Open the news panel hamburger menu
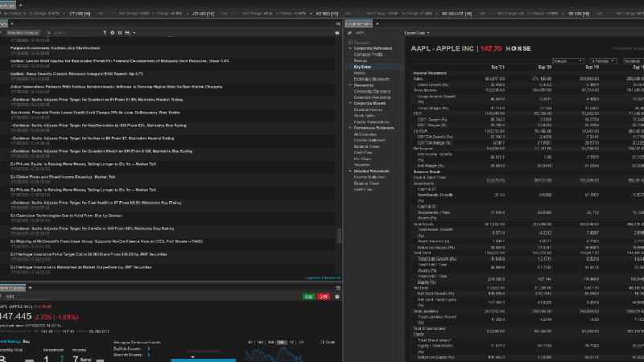 click(338, 24)
